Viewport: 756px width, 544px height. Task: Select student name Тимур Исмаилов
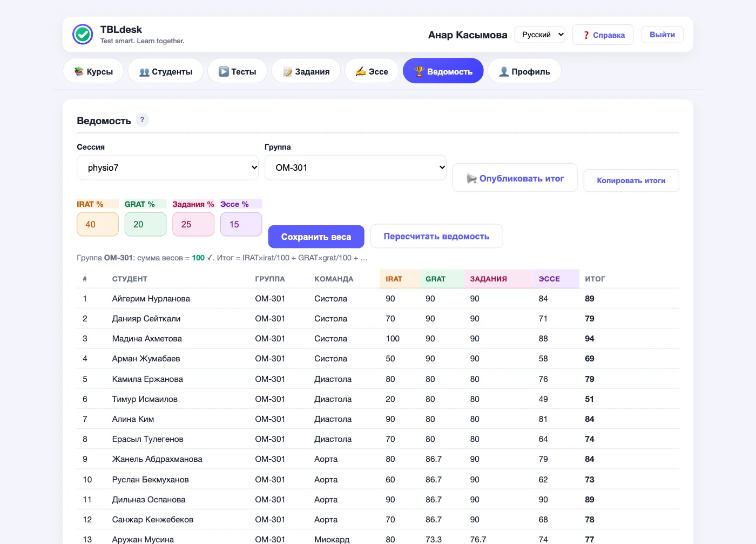click(145, 399)
